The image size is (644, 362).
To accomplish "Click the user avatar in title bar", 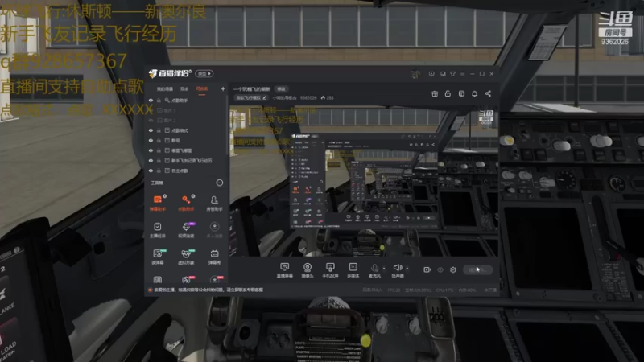I will click(415, 74).
